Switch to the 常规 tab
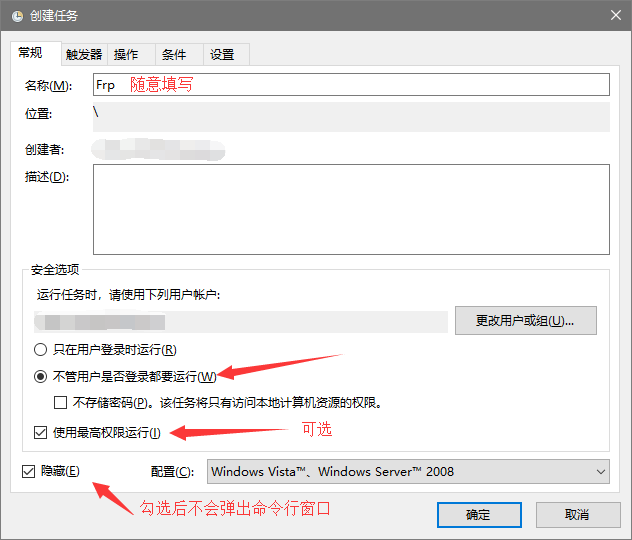Screen dimensions: 632x540 [31, 53]
